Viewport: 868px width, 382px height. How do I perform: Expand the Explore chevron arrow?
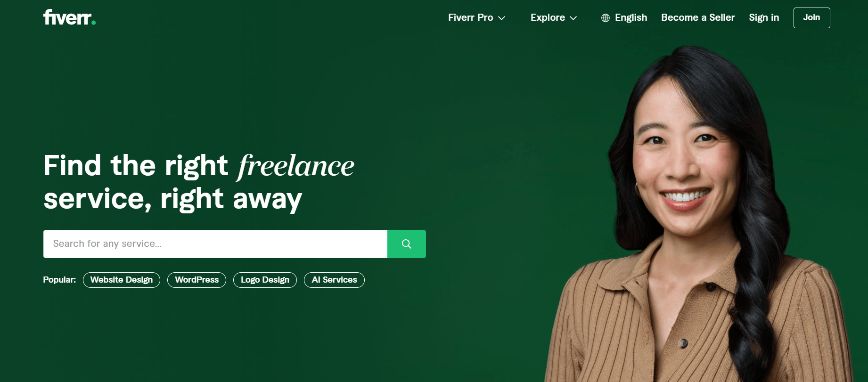[x=573, y=18]
